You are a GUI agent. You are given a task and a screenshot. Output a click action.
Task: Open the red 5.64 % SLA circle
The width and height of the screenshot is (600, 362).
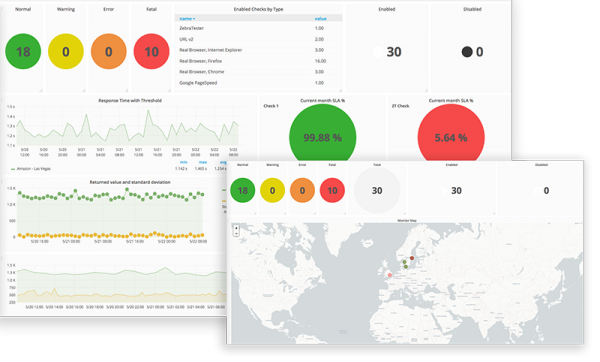coord(451,133)
